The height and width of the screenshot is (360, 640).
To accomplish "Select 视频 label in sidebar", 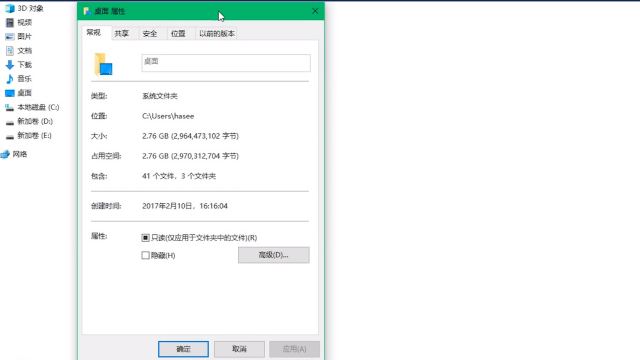I will [24, 22].
